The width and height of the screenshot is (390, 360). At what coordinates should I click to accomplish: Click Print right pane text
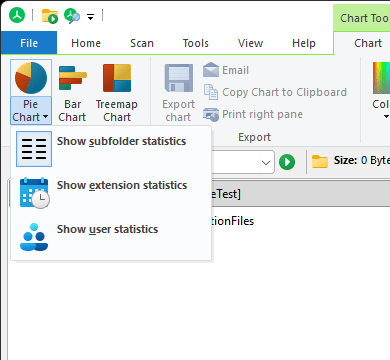[x=262, y=114]
